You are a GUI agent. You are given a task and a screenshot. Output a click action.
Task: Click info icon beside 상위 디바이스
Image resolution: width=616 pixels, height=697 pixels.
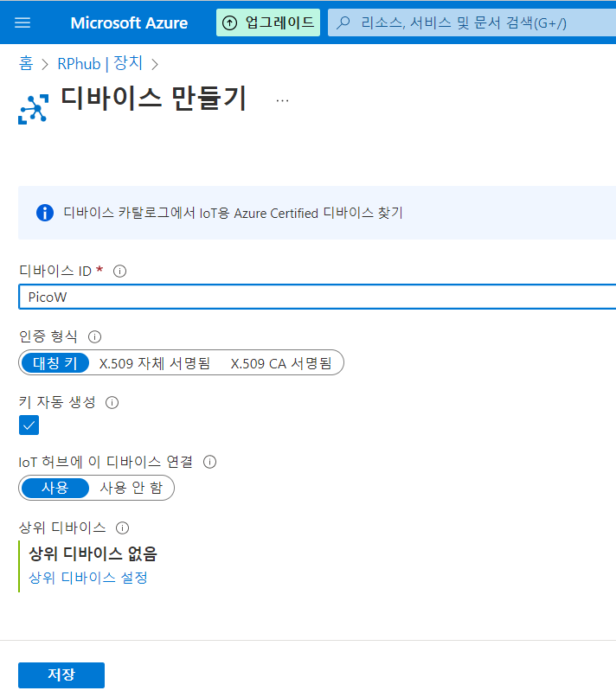tap(122, 528)
